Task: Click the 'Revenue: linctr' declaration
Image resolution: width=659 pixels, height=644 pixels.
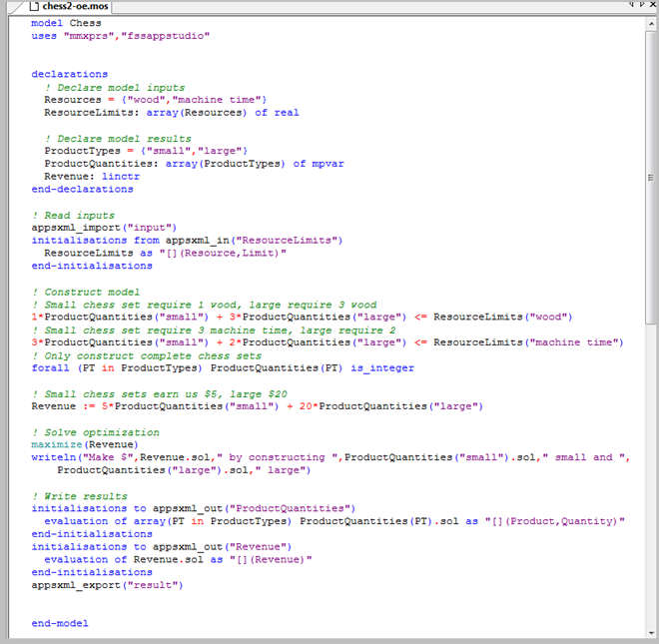Action: (92, 177)
